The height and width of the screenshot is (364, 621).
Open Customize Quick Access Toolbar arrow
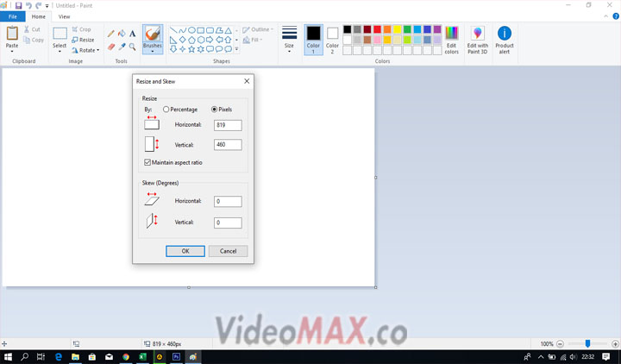click(x=47, y=6)
